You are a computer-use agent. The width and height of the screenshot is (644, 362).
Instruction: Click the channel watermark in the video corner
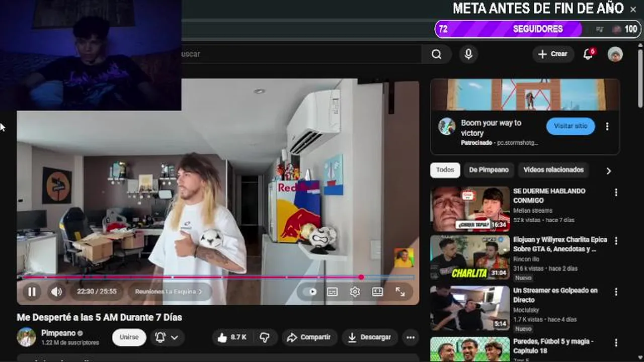click(404, 257)
